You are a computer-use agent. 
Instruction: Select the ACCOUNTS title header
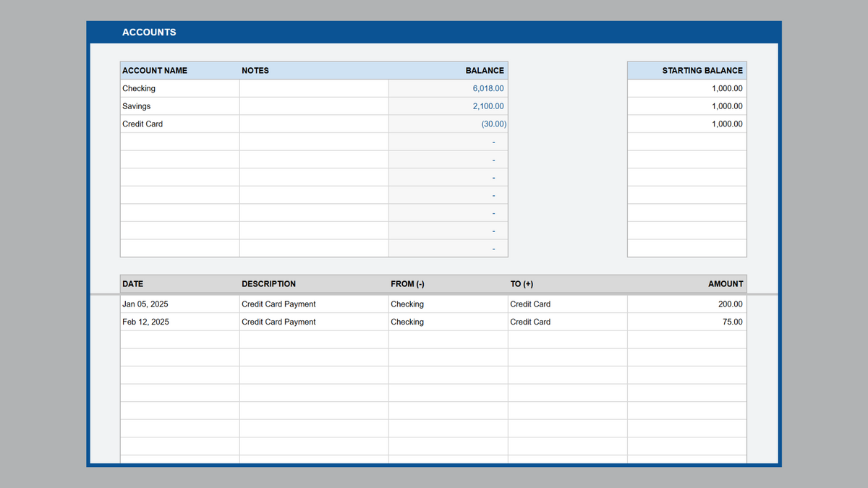[x=149, y=32]
